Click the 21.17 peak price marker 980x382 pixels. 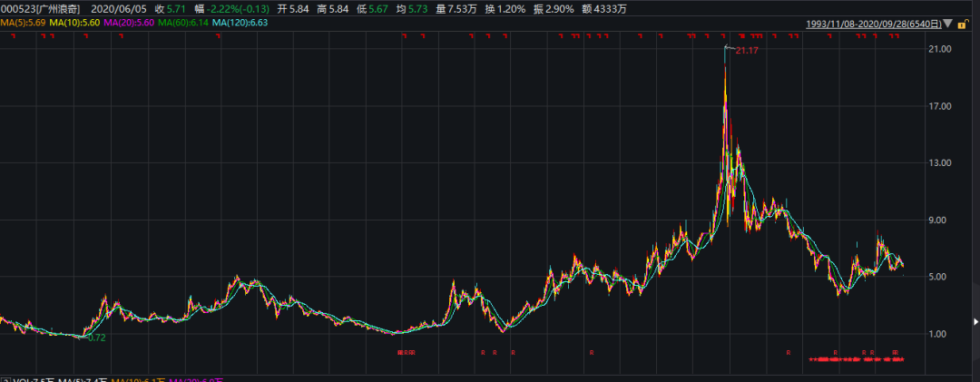coord(746,50)
